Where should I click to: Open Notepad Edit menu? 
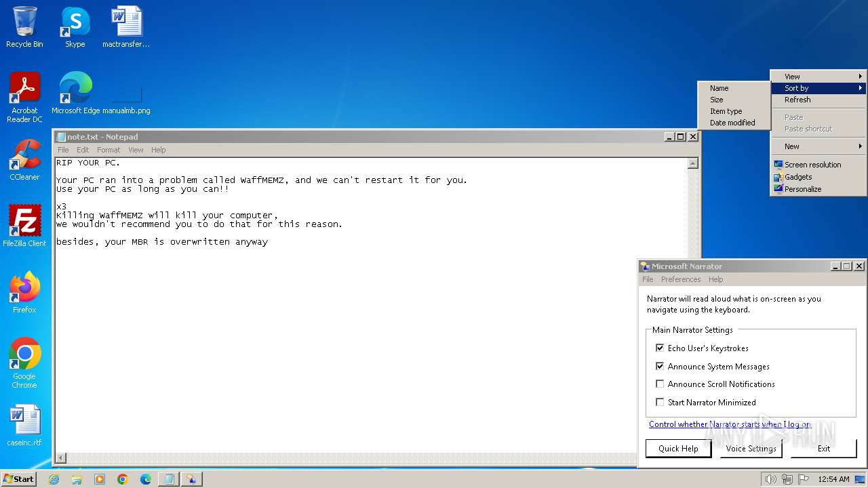point(83,150)
